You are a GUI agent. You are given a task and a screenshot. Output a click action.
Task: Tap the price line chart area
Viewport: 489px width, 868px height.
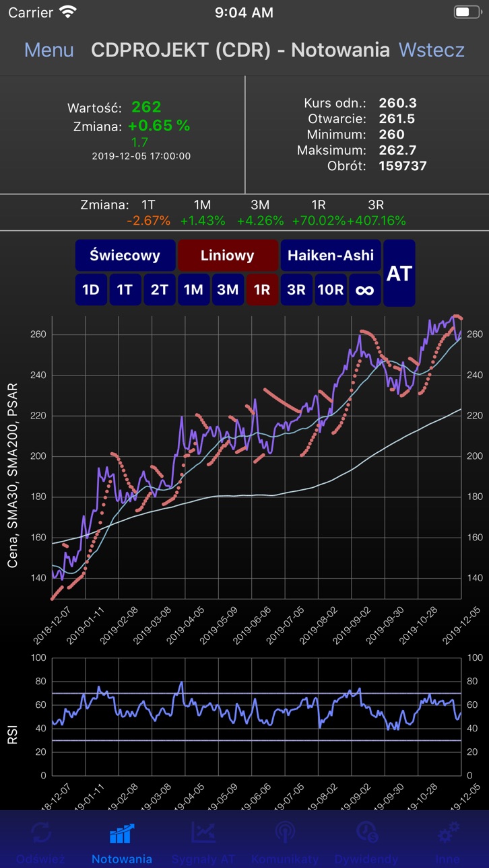coord(256,456)
